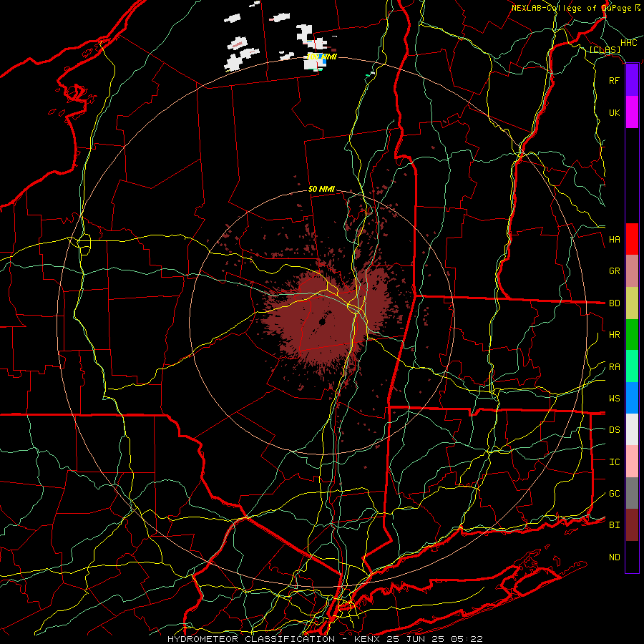Click the 50 NMI range ring label
This screenshot has height=644, width=644.
[x=321, y=189]
